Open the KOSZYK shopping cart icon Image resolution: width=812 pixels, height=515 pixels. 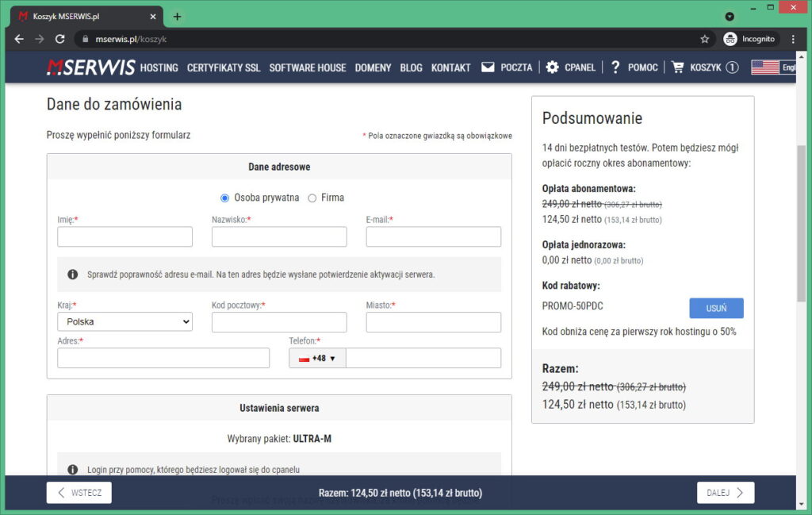click(678, 67)
